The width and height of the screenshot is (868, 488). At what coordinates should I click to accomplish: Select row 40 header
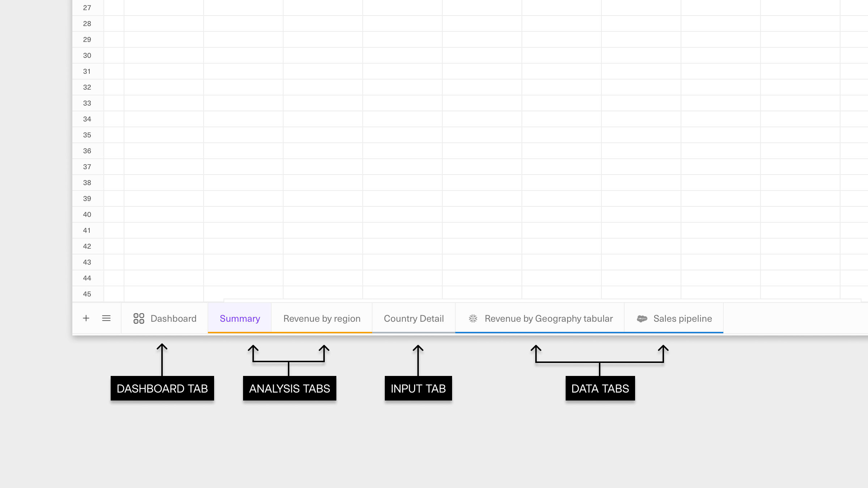tap(87, 215)
